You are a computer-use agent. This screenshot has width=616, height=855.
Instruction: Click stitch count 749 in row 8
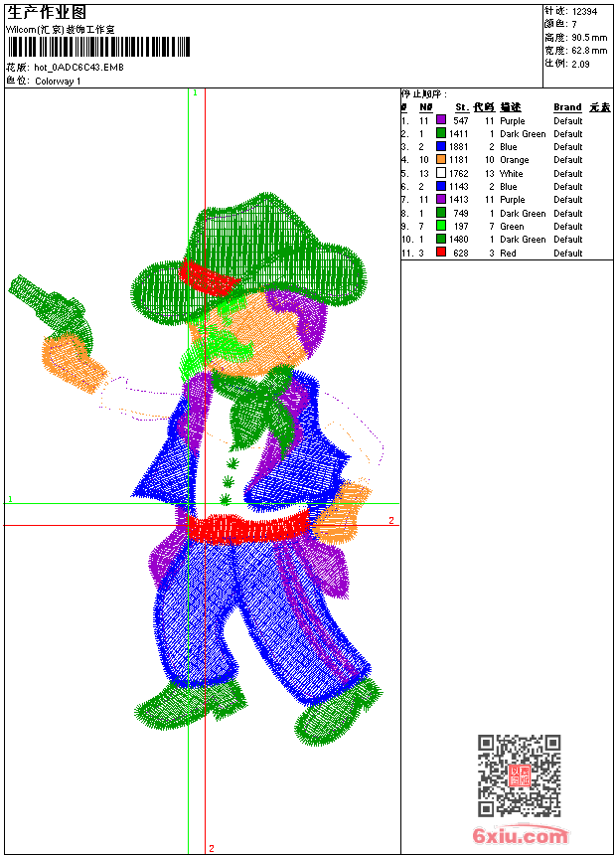tap(461, 213)
